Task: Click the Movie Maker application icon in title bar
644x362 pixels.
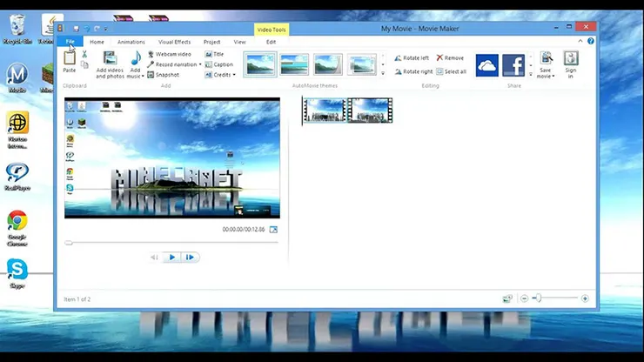Action: tap(60, 29)
